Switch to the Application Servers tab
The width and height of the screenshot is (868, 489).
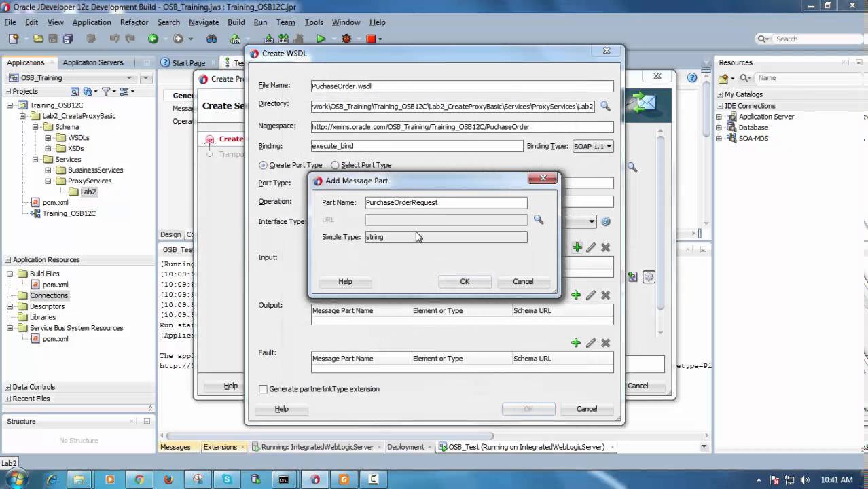[x=93, y=62]
